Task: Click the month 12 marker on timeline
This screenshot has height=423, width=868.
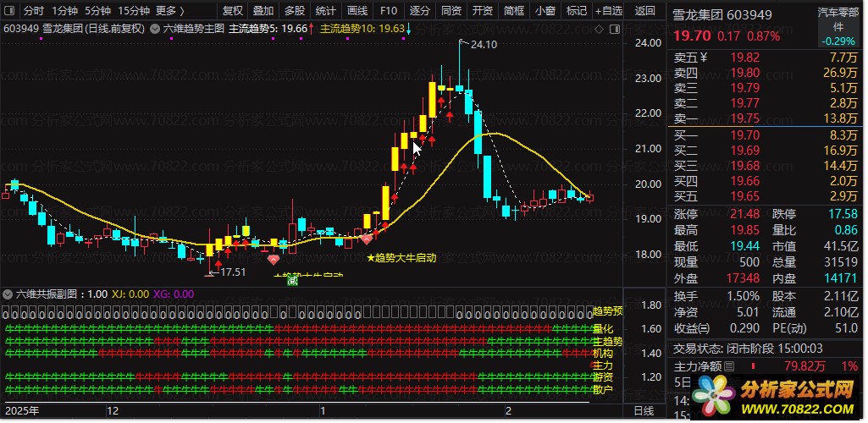Action: coord(113,411)
